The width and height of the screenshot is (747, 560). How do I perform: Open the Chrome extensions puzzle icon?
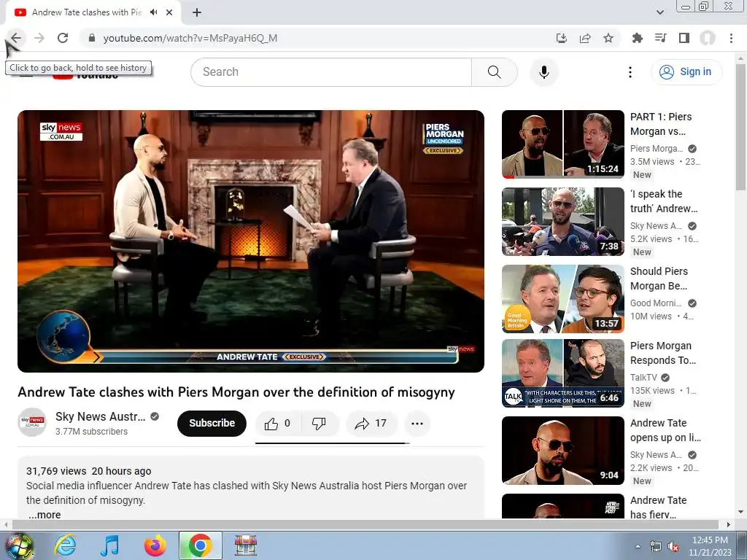click(637, 38)
